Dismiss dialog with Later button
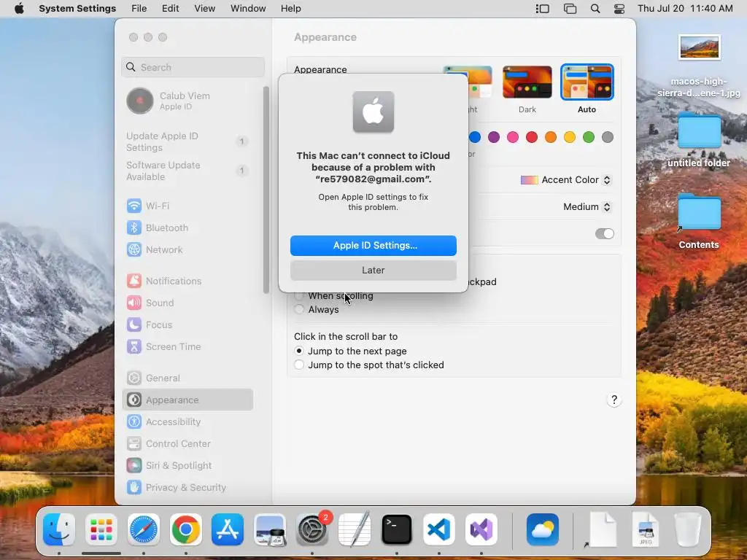 [x=373, y=271]
